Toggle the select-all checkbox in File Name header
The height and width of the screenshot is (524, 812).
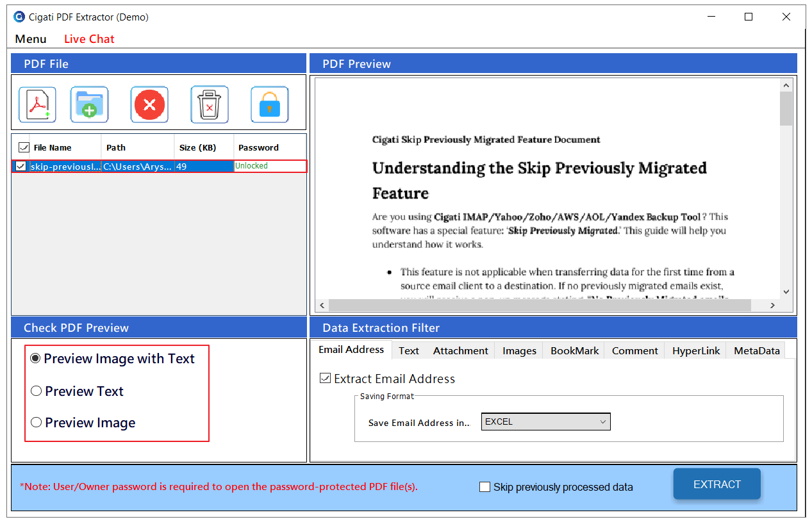click(x=24, y=147)
